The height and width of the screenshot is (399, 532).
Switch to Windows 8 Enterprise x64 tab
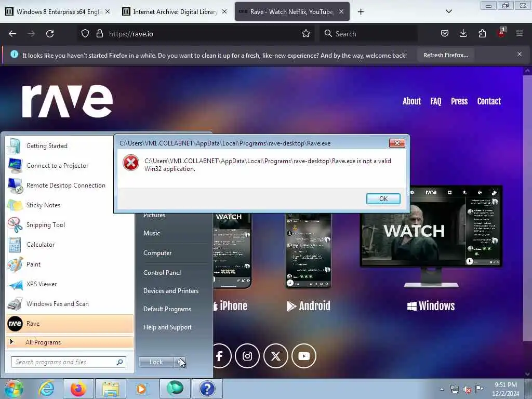pos(58,12)
